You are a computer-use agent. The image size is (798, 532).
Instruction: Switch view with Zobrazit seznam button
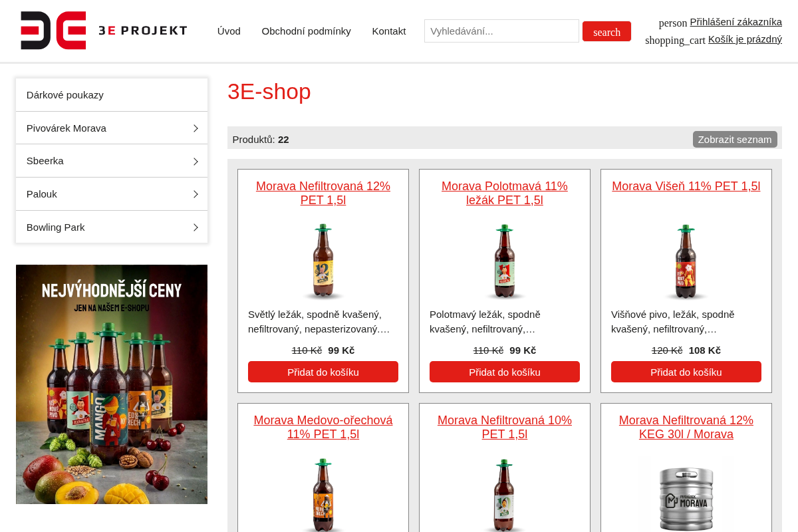tap(735, 139)
